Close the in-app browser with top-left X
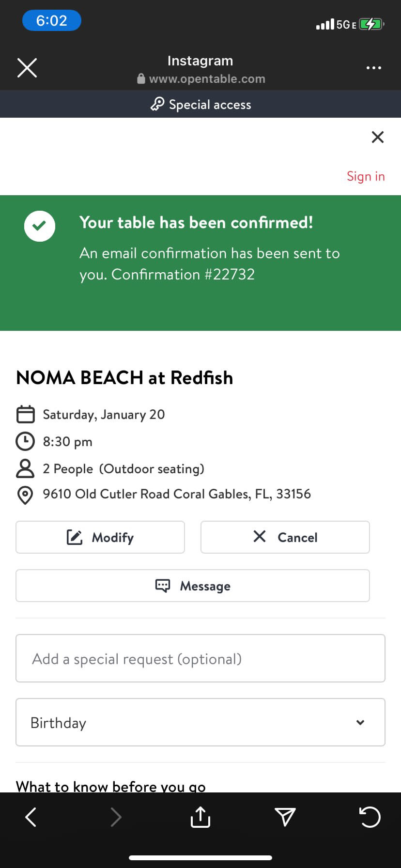This screenshot has width=401, height=868. coord(27,68)
